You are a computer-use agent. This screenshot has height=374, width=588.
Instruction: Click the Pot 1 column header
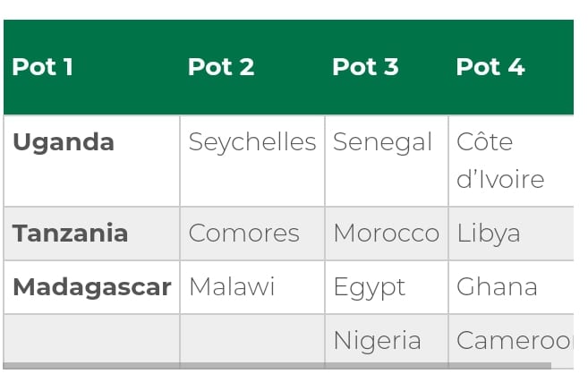[42, 67]
